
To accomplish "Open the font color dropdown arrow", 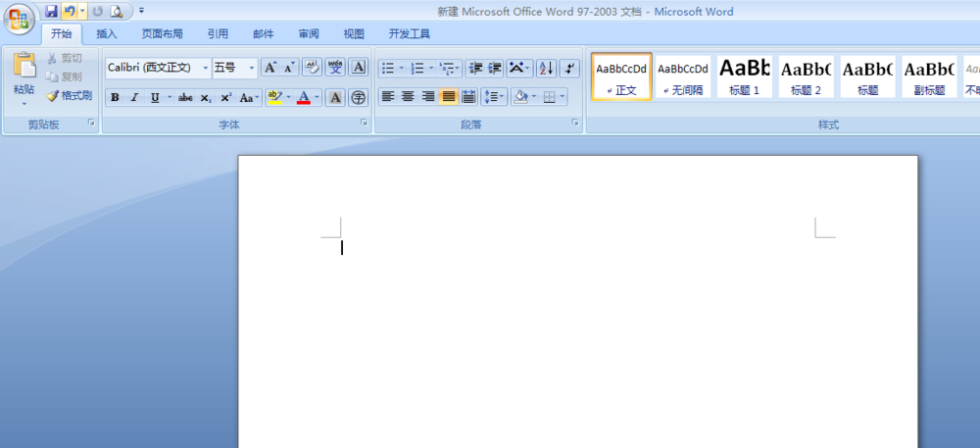I will coord(317,97).
